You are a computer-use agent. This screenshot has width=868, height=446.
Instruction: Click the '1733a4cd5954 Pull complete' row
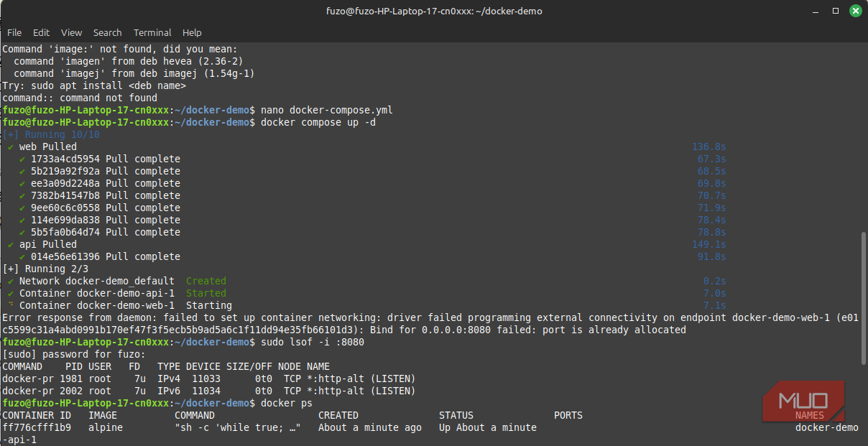pos(100,159)
